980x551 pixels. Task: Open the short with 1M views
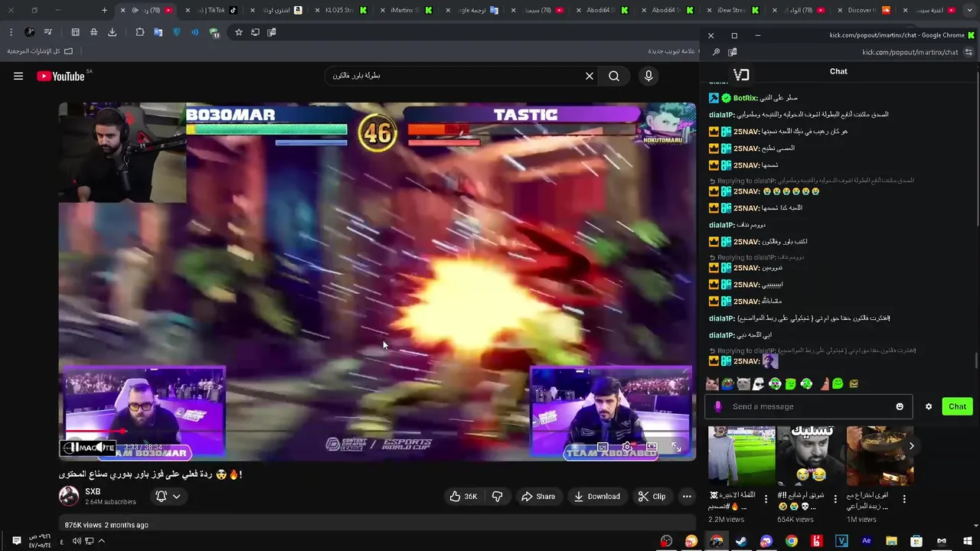(x=880, y=457)
